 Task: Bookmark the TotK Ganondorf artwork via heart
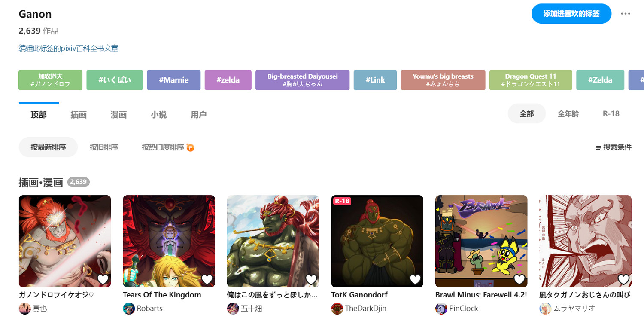(x=415, y=279)
